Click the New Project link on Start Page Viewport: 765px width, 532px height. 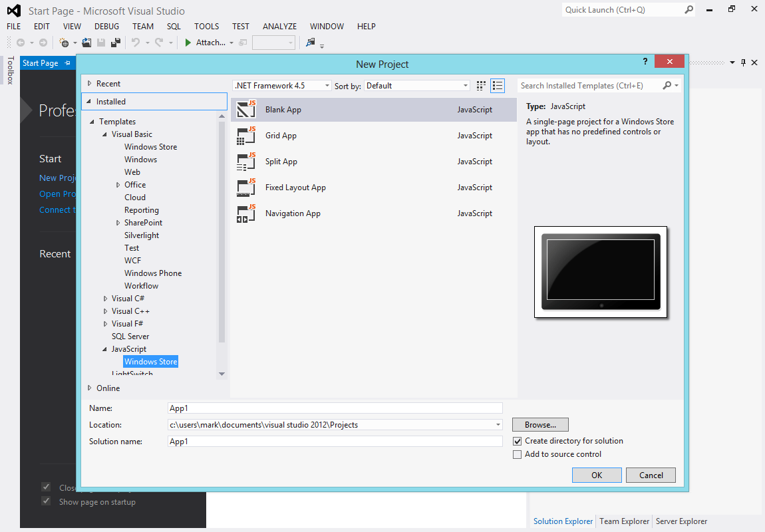(58, 178)
